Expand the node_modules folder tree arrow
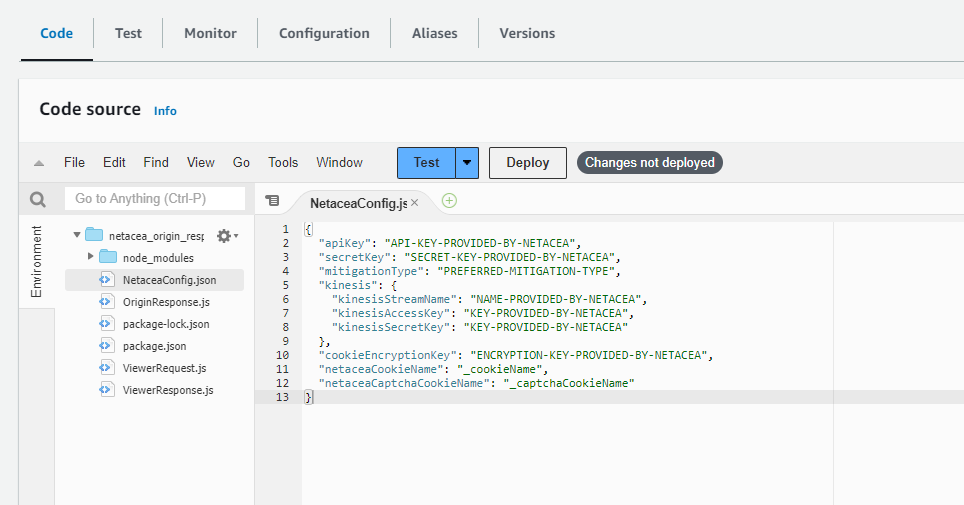 90,258
